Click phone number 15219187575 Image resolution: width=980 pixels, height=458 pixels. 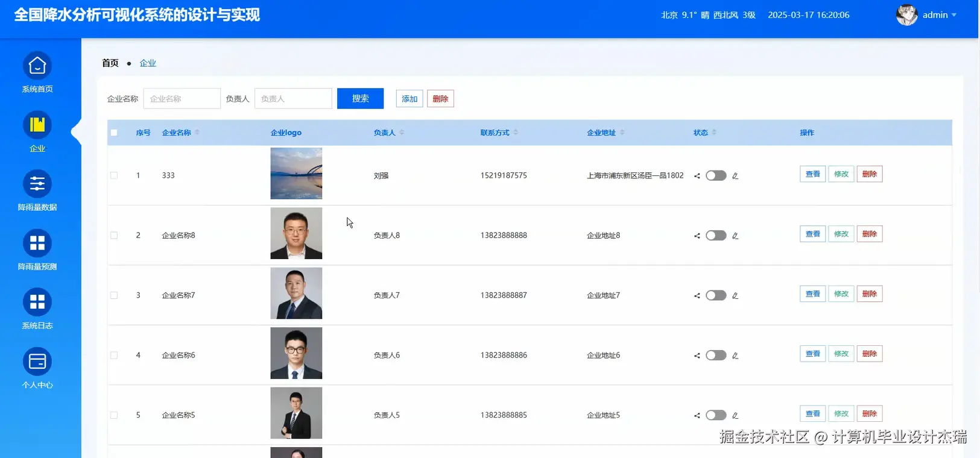pyautogui.click(x=504, y=175)
